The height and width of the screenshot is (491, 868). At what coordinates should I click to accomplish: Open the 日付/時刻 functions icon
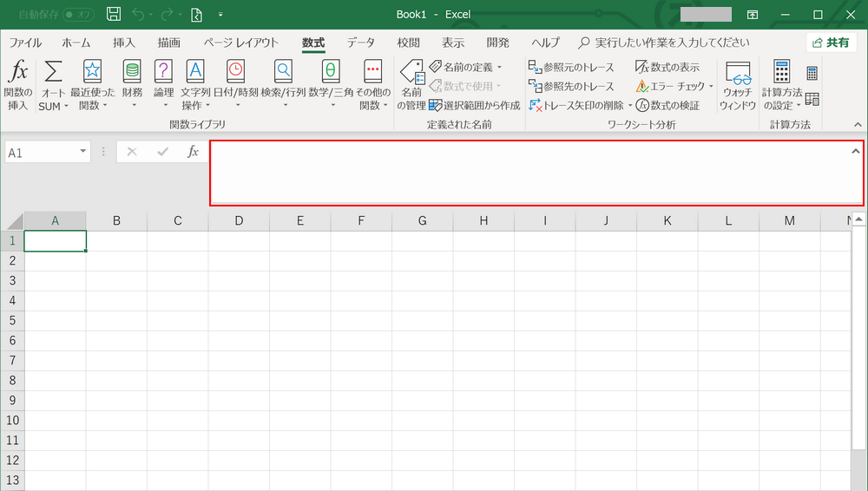(x=235, y=73)
